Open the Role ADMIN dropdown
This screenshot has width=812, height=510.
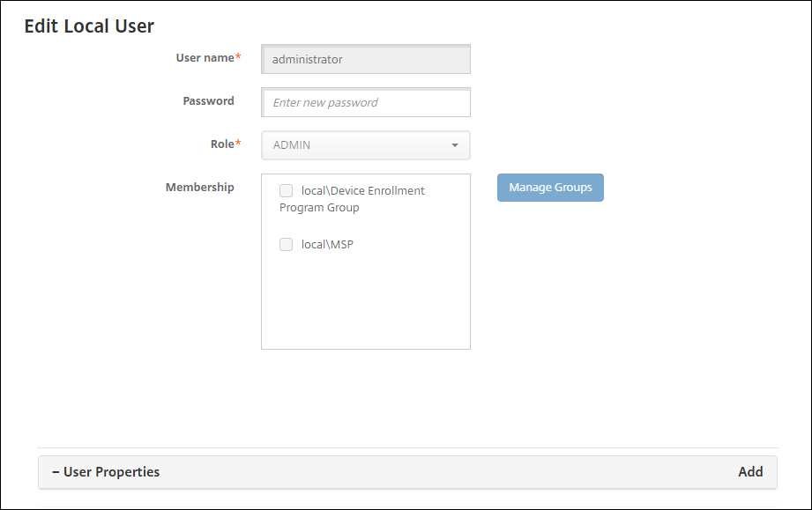tap(365, 145)
